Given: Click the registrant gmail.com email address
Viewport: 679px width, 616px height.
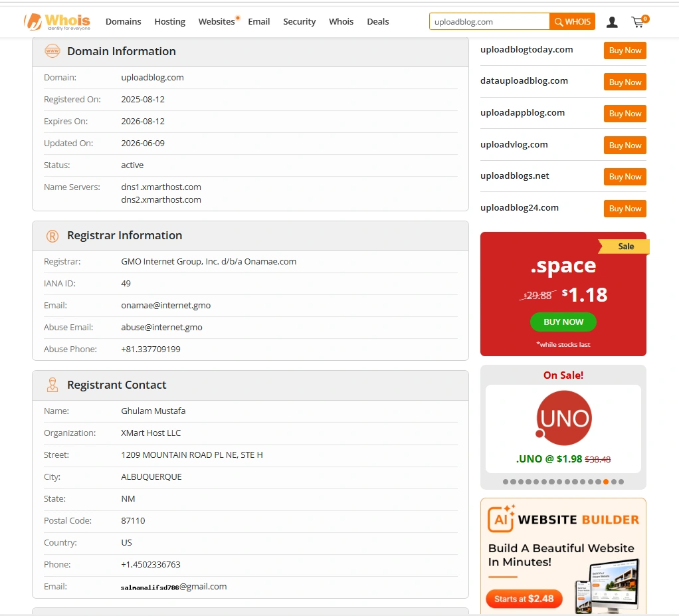Looking at the screenshot, I should (173, 587).
